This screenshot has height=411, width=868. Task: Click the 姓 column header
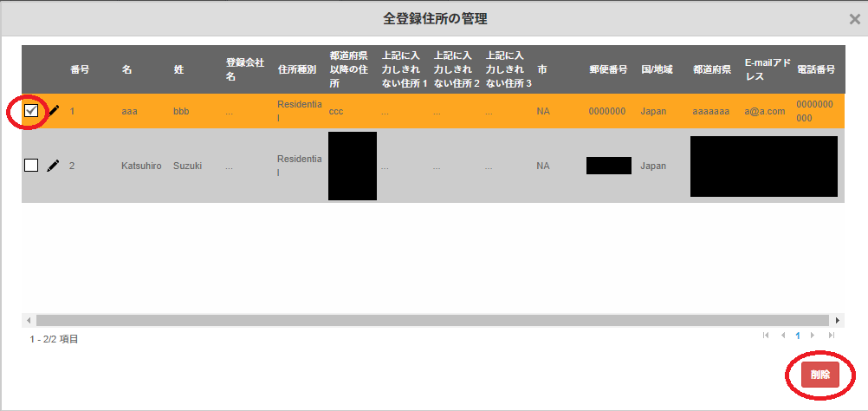point(178,69)
